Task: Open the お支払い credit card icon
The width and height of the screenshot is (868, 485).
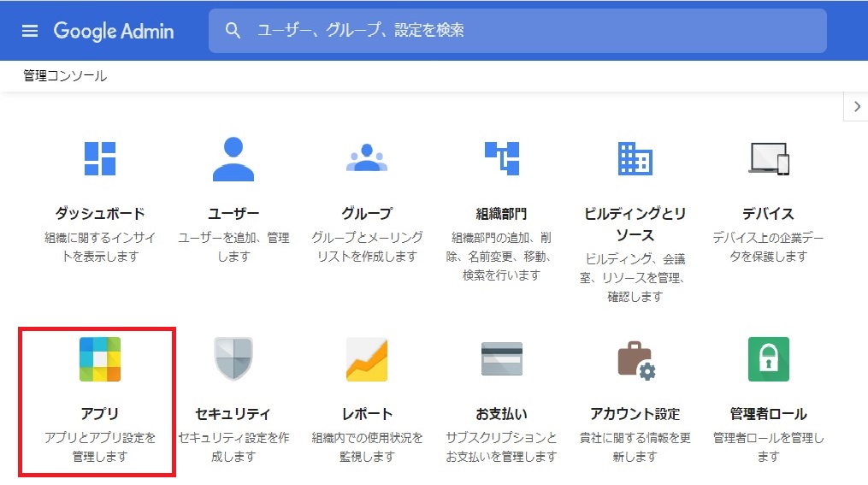Action: [x=501, y=358]
